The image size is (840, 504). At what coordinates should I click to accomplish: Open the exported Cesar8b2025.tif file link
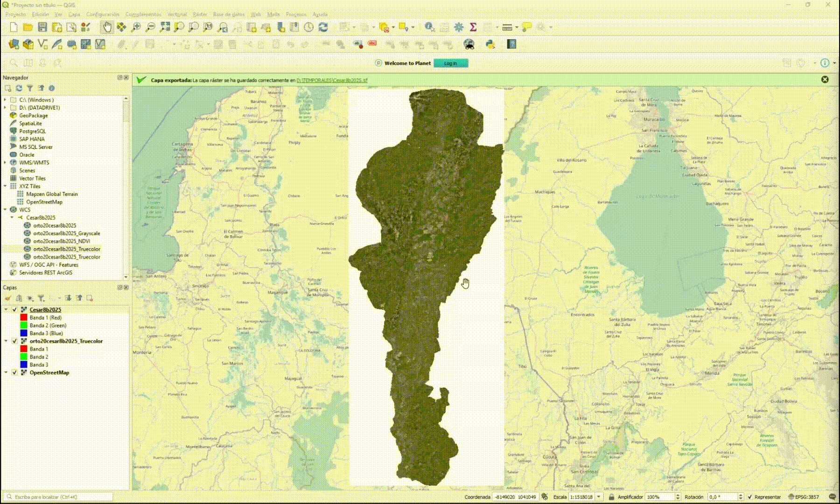coord(332,80)
